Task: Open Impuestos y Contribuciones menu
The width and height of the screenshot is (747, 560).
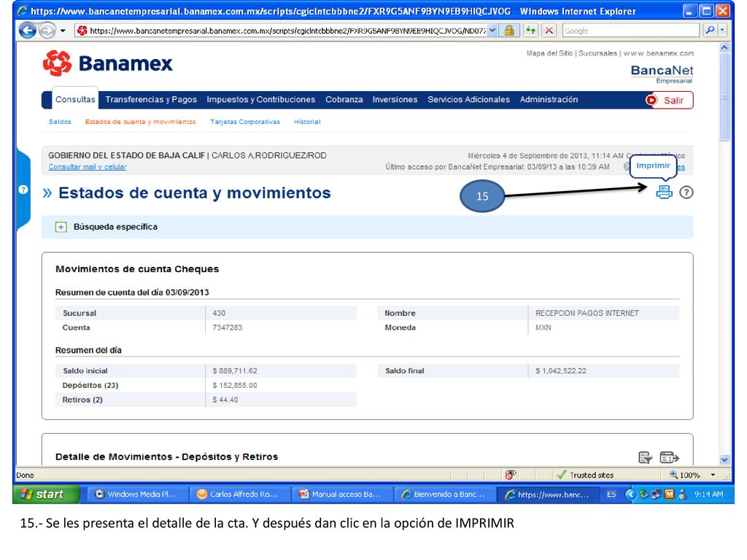Action: tap(260, 99)
